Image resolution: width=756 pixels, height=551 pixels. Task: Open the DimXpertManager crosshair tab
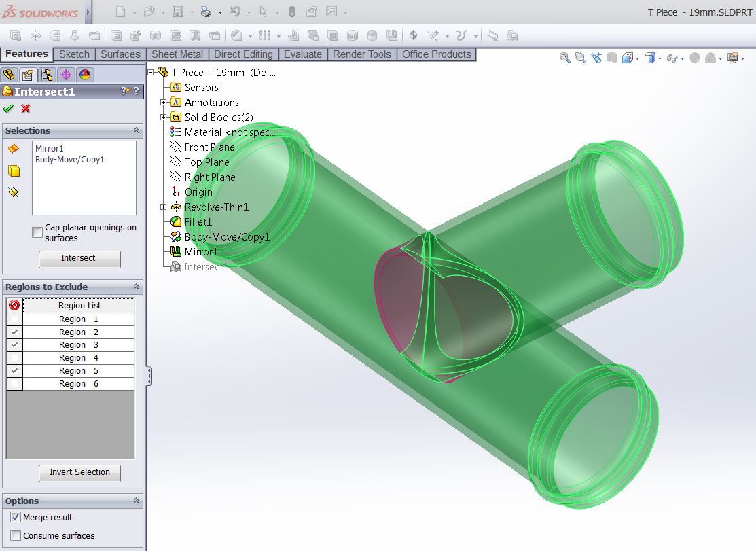point(65,75)
